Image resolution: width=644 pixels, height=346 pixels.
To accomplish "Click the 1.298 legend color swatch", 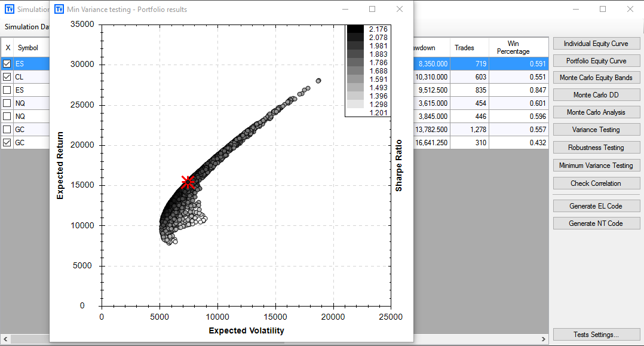I will 355,105.
